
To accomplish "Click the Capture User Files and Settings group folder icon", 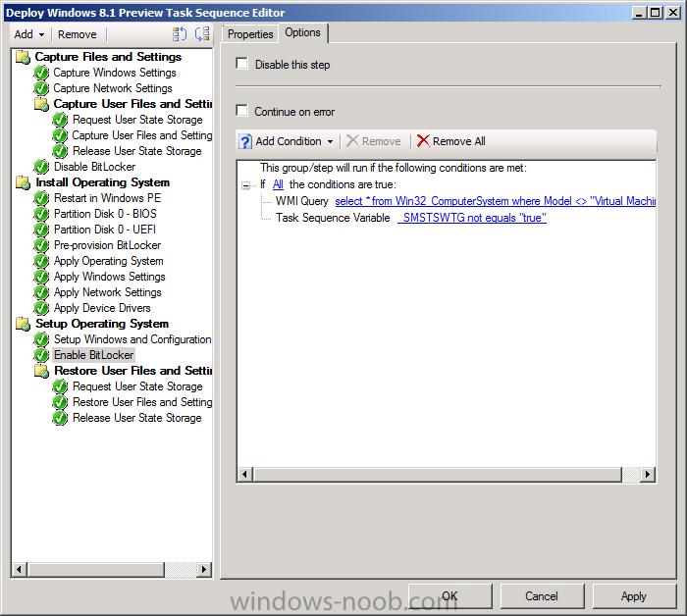I will tap(41, 104).
